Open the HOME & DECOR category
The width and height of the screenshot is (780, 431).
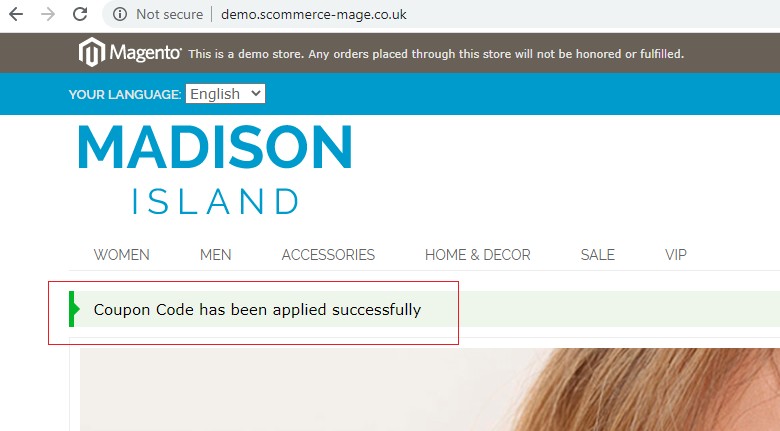click(478, 255)
